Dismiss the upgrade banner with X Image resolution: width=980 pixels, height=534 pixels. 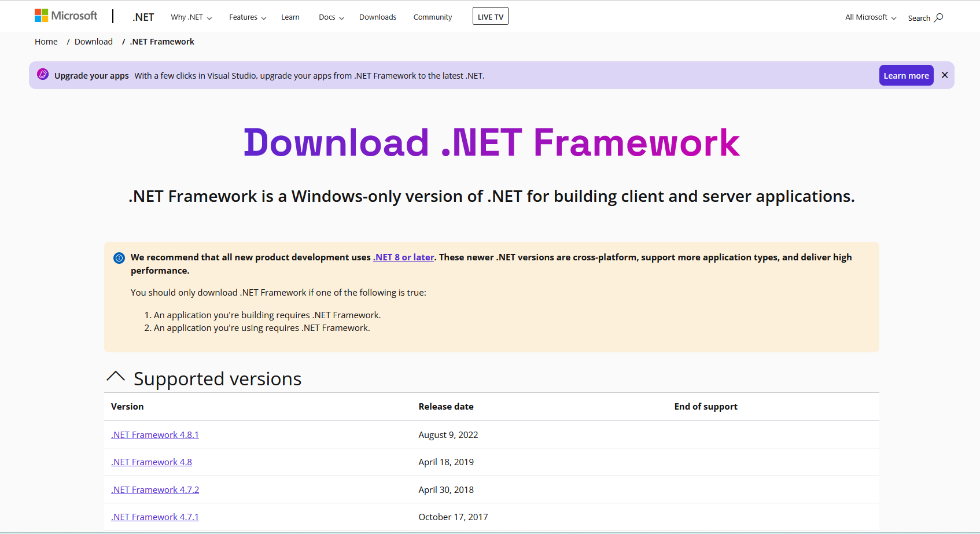tap(945, 75)
